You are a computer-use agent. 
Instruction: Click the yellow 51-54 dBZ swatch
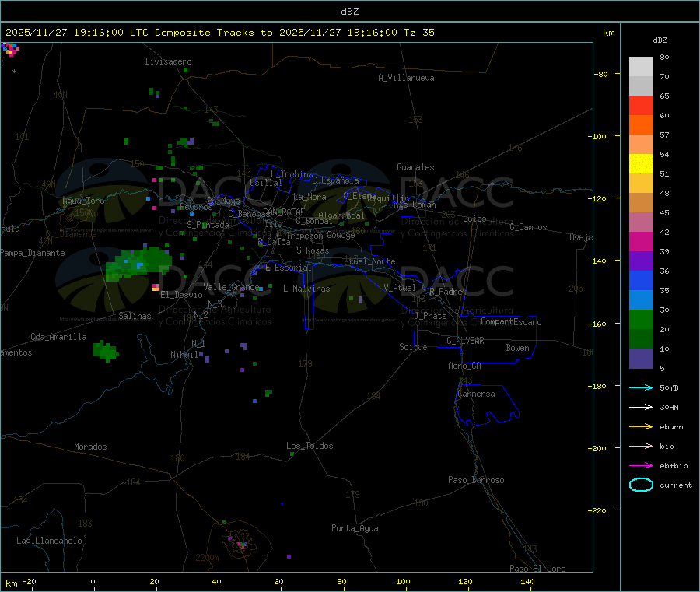tap(641, 164)
